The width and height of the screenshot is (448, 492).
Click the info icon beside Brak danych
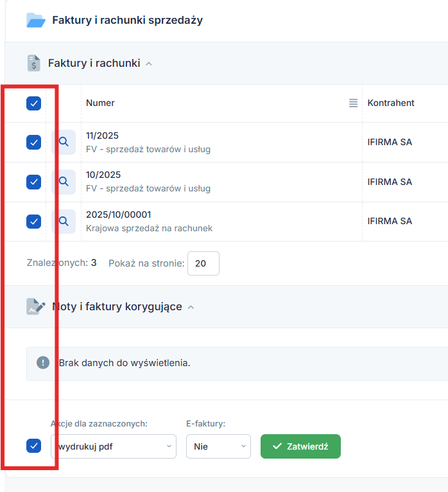(x=43, y=362)
